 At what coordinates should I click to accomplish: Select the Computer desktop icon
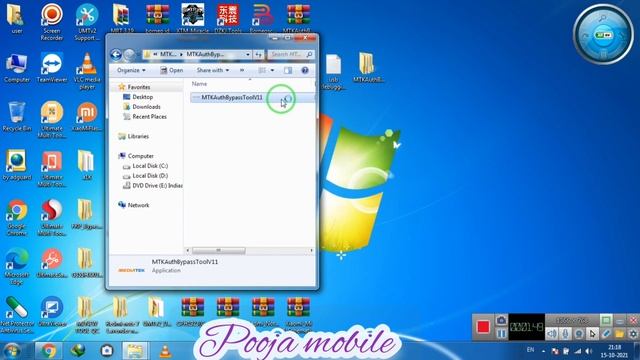[17, 68]
